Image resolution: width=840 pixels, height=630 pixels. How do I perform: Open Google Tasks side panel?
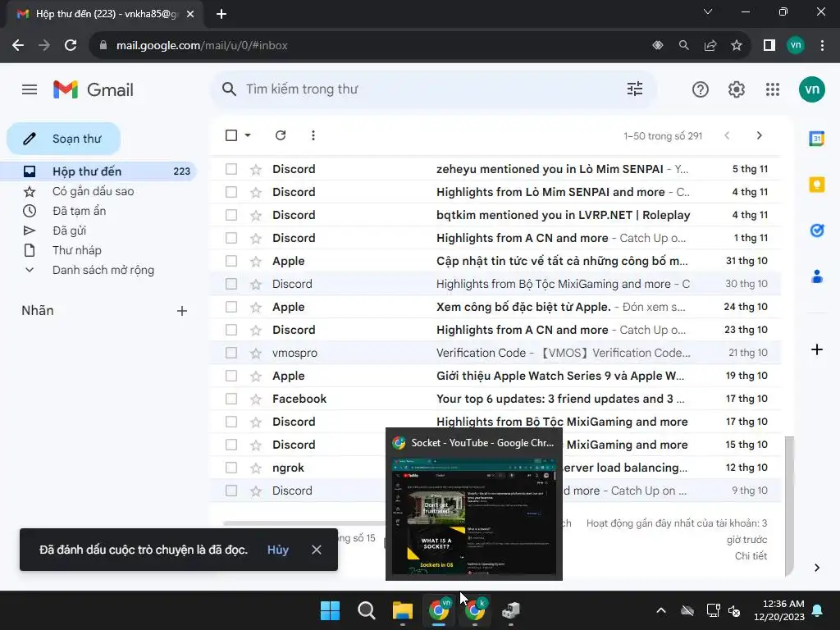click(816, 231)
